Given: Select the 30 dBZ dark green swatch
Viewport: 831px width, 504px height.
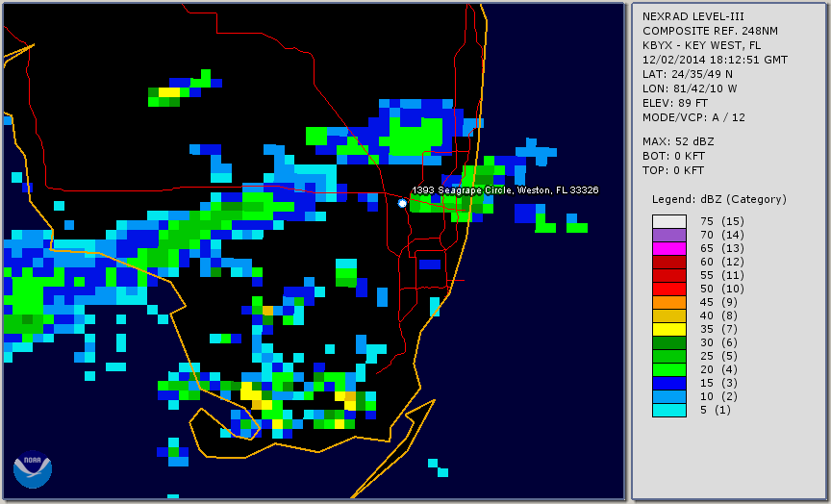Looking at the screenshot, I should click(x=668, y=342).
